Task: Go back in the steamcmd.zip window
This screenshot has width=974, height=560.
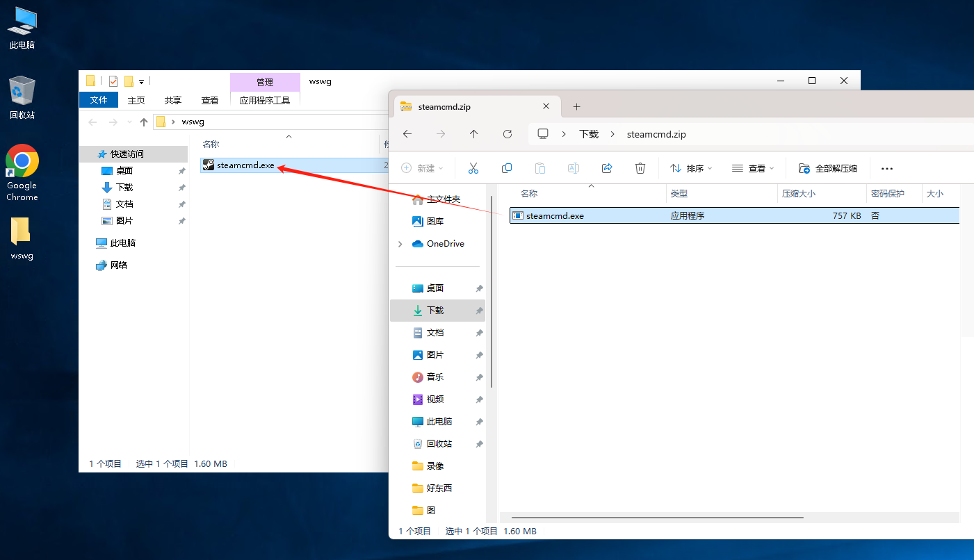Action: click(x=407, y=134)
